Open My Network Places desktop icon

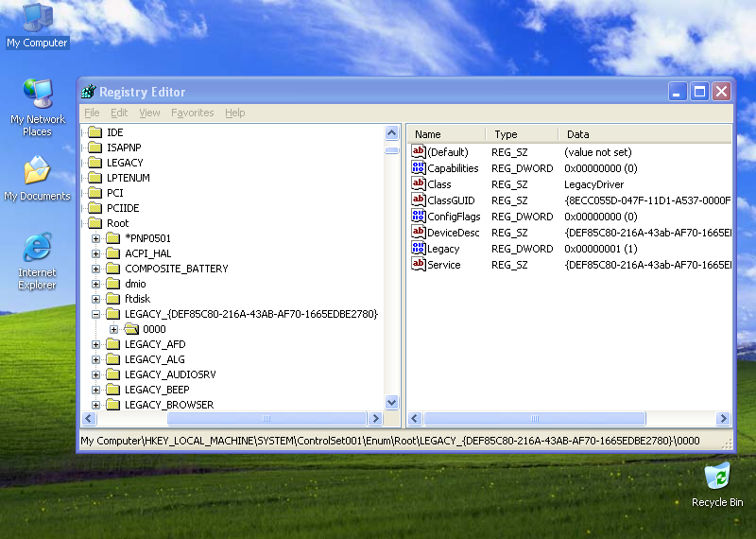(x=37, y=107)
